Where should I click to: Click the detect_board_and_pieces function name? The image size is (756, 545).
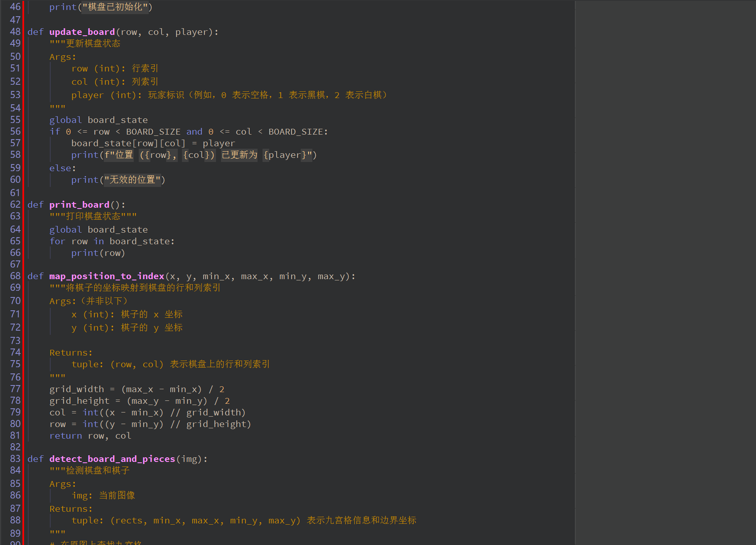click(112, 459)
